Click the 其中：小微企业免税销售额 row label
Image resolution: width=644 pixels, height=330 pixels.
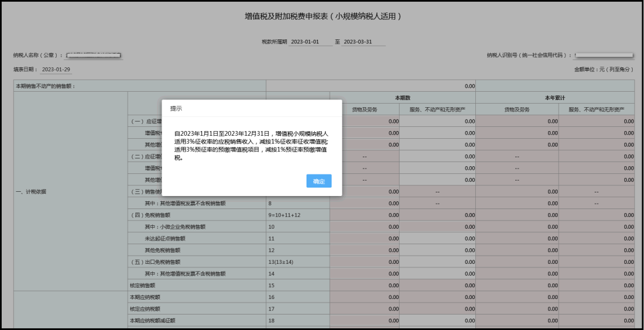(x=175, y=227)
